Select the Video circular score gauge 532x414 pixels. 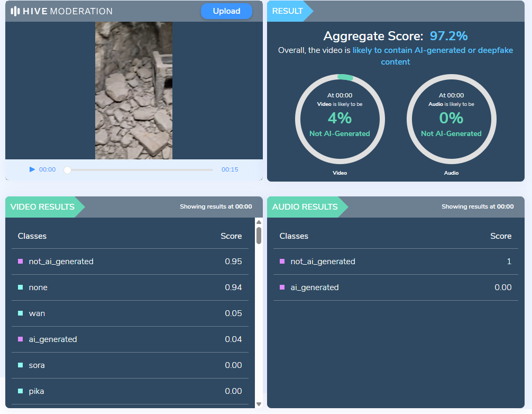click(340, 119)
